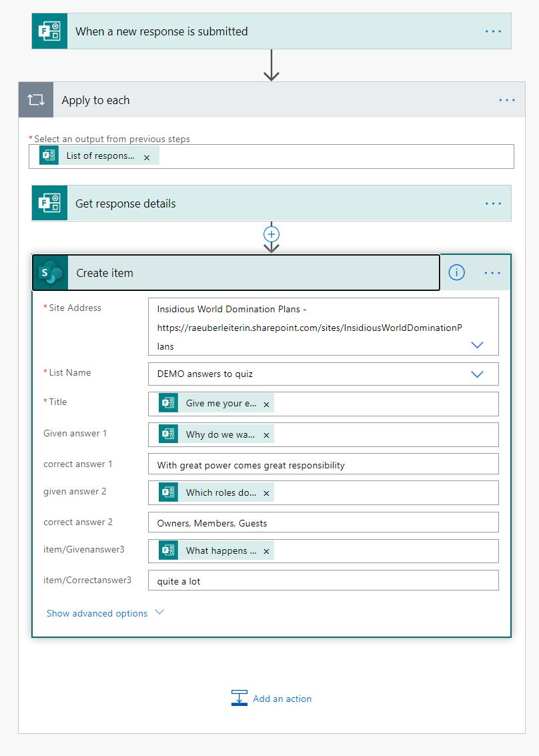Click the 'Site Address' label
Screen dimensions: 539x756
[x=75, y=308]
